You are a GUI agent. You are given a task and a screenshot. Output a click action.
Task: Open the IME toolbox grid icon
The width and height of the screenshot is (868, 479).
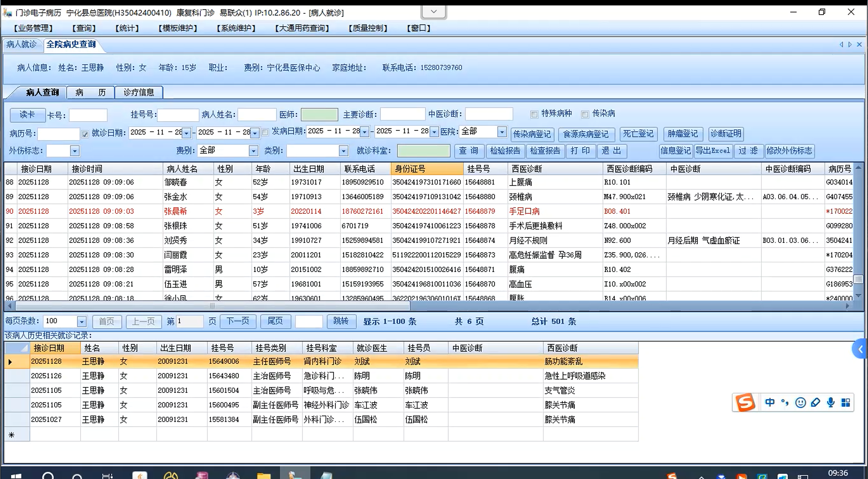pyautogui.click(x=846, y=402)
